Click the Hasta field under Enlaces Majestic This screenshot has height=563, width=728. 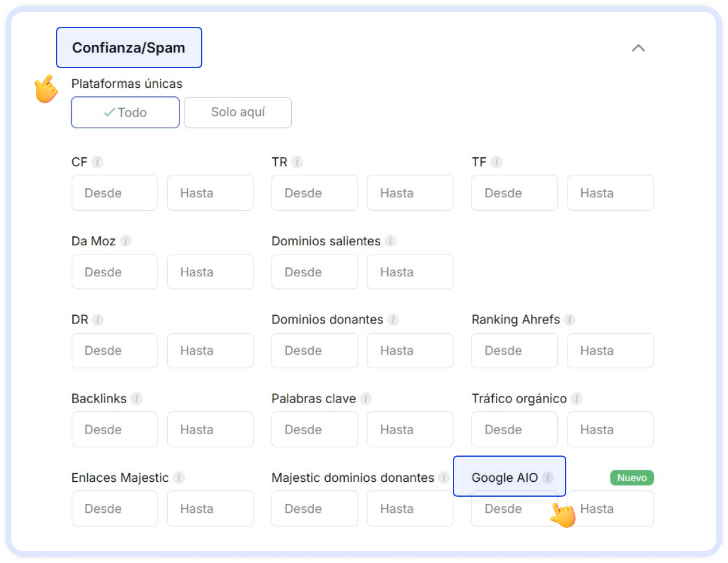[210, 508]
